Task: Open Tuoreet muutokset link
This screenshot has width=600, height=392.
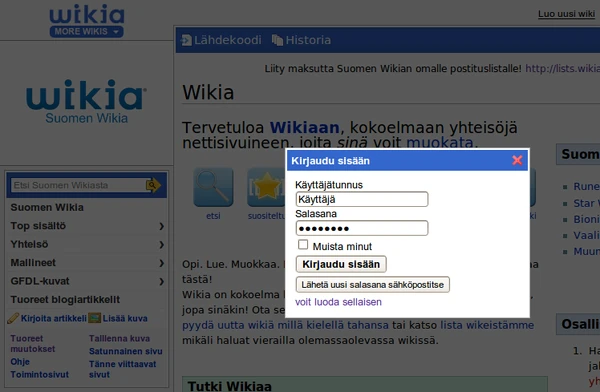Action: (x=33, y=343)
